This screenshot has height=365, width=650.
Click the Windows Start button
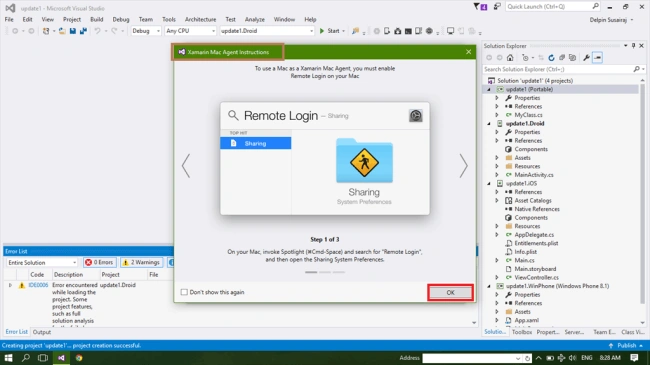click(8, 358)
